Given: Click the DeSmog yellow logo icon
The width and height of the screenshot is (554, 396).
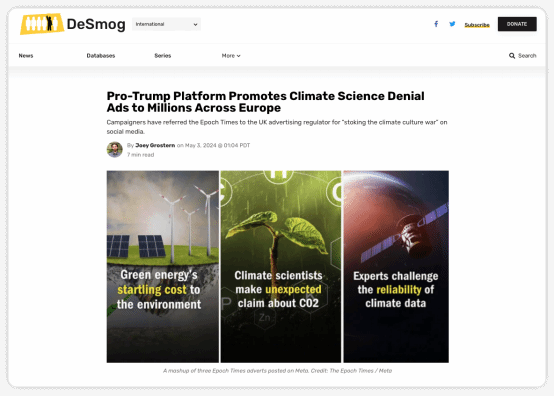Looking at the screenshot, I should coord(42,24).
